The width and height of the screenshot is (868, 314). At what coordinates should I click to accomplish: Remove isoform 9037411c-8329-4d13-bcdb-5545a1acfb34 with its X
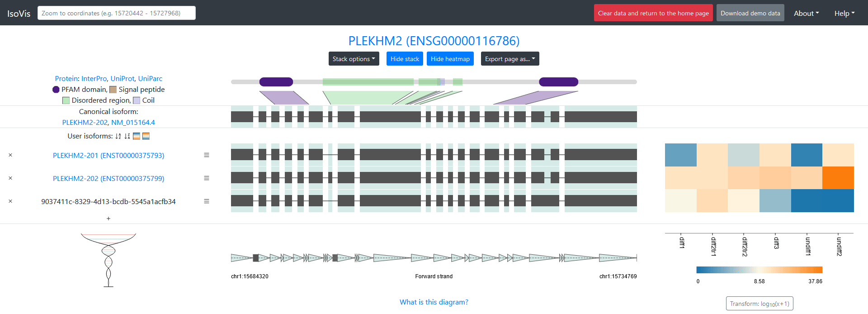pyautogui.click(x=10, y=201)
